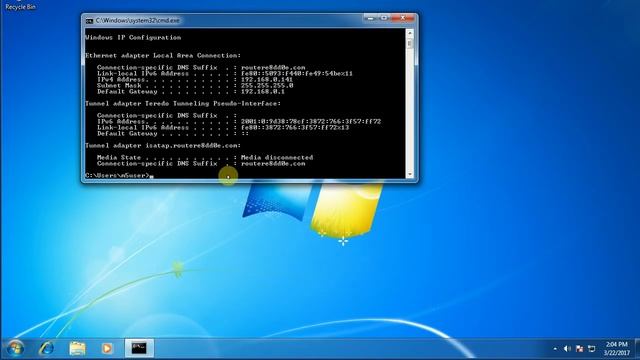
Task: Click the IPv4 Address 192.168.0.141 line
Action: 195,80
